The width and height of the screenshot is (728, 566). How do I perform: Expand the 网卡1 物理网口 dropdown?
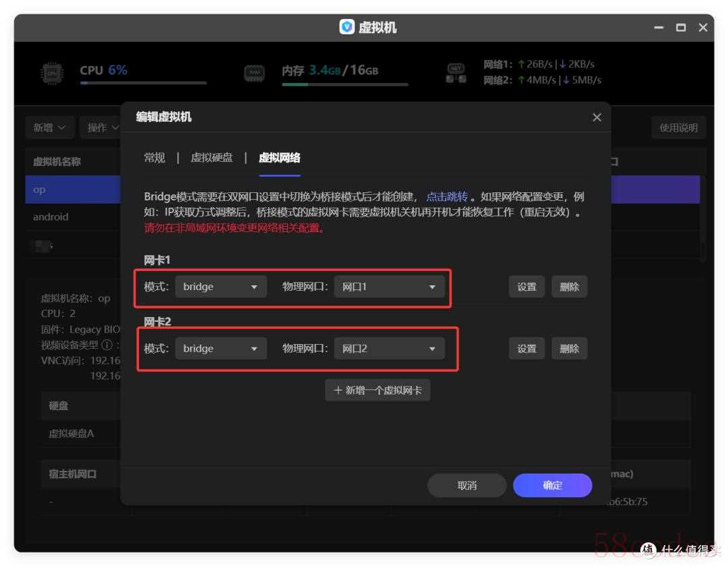click(389, 287)
